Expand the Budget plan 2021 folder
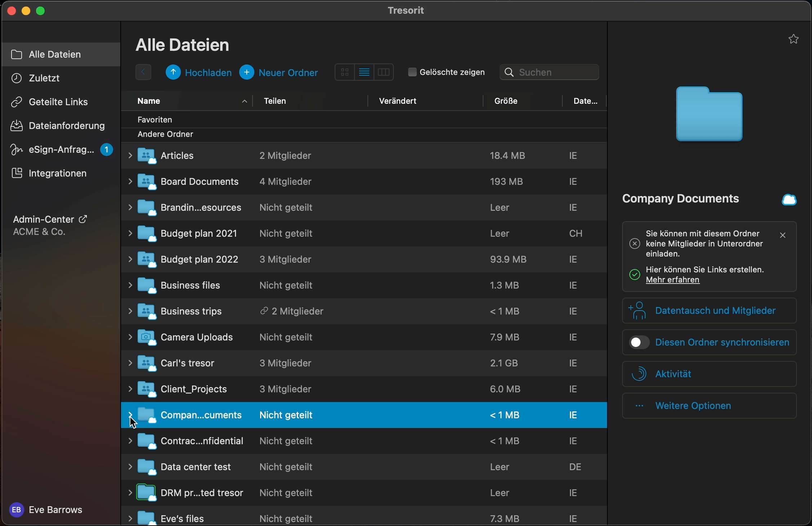 pos(130,233)
